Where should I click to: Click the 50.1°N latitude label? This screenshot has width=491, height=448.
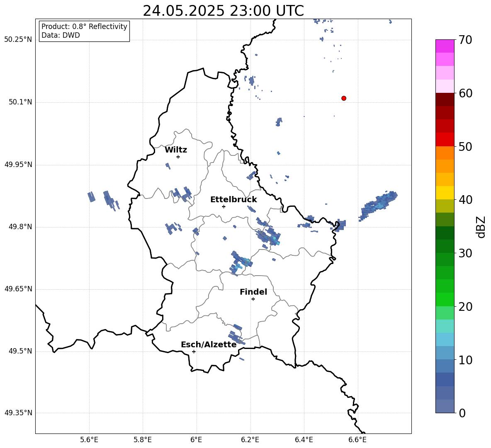[x=20, y=102]
